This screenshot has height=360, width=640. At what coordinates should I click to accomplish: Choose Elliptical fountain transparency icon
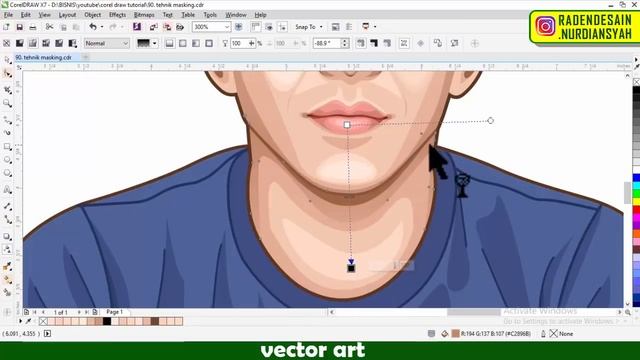pos(182,43)
